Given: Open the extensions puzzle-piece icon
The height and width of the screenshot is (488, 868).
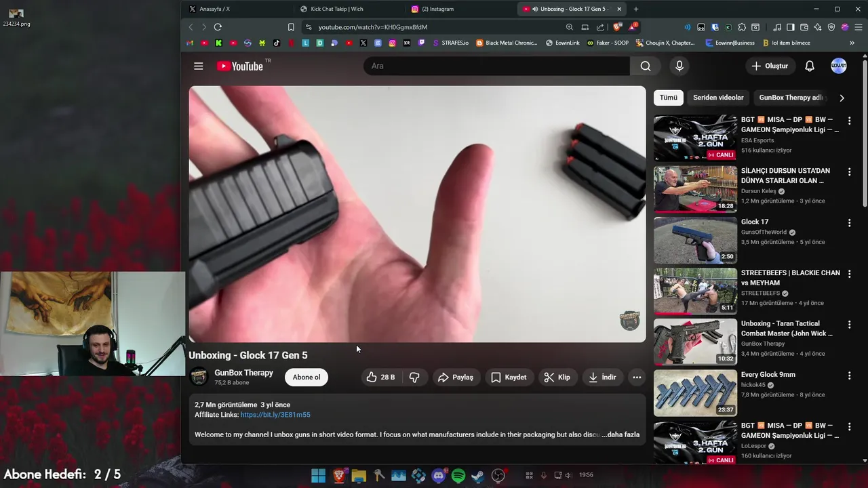Looking at the screenshot, I should pos(742,27).
